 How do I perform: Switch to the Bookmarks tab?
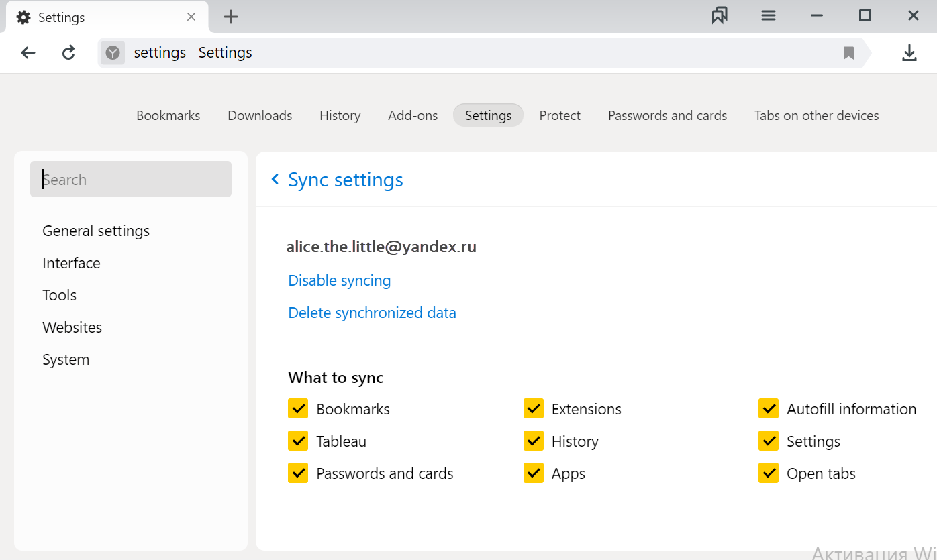[x=168, y=115]
